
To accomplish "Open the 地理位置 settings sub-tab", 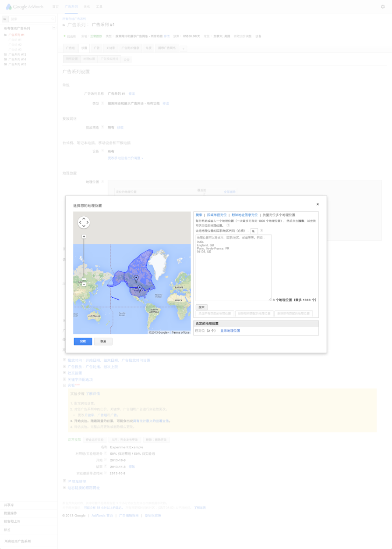I will click(89, 59).
